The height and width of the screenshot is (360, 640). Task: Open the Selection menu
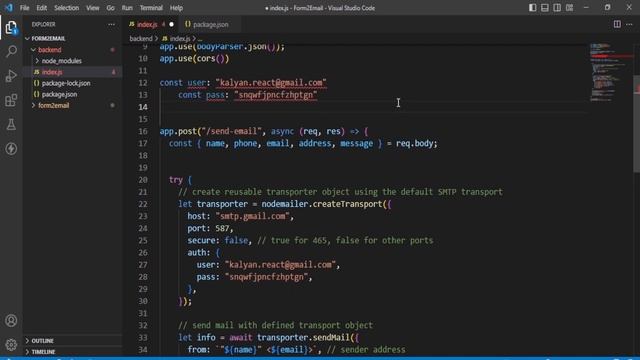pos(67,8)
